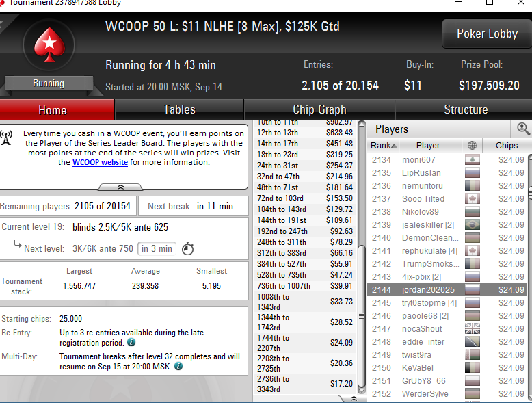Select player row jordan202025

click(447, 289)
